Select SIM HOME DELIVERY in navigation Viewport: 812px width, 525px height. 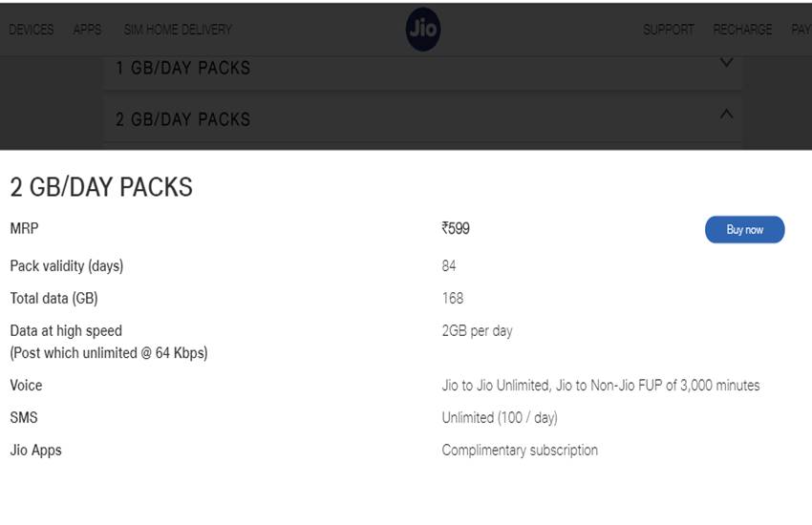pyautogui.click(x=178, y=30)
